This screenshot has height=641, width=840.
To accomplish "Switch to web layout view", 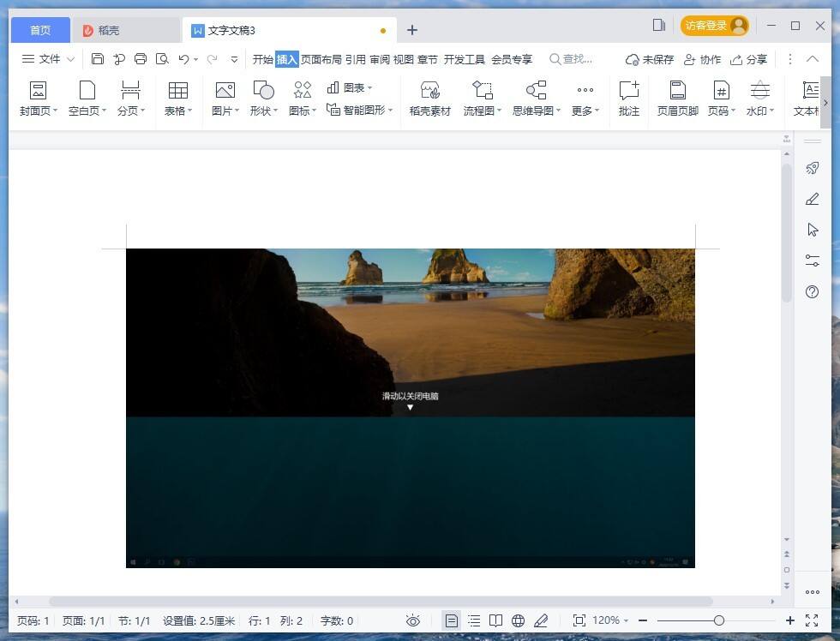I will [x=518, y=620].
